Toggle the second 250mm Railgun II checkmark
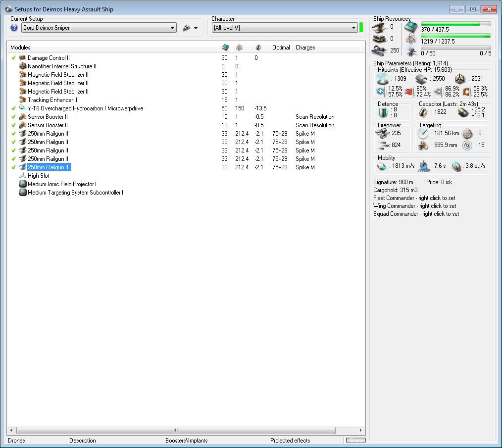 coord(13,142)
